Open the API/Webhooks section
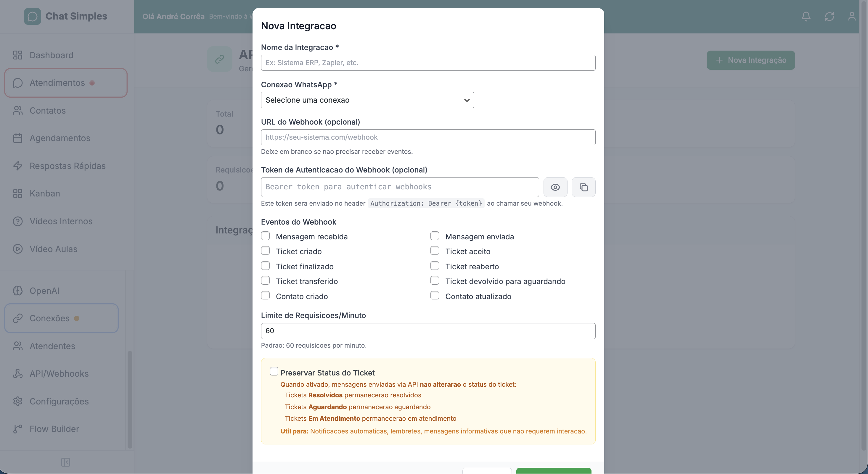Screen dimensions: 868x474 [x=59, y=374]
